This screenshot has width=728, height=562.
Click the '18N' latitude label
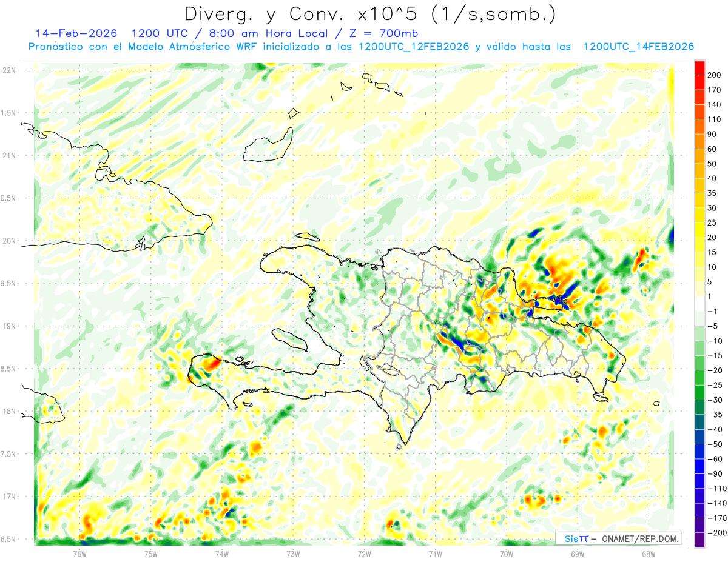8,411
